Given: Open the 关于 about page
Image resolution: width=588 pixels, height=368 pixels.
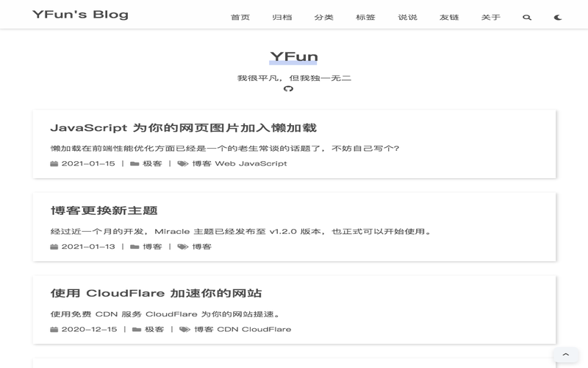Looking at the screenshot, I should pos(491,18).
